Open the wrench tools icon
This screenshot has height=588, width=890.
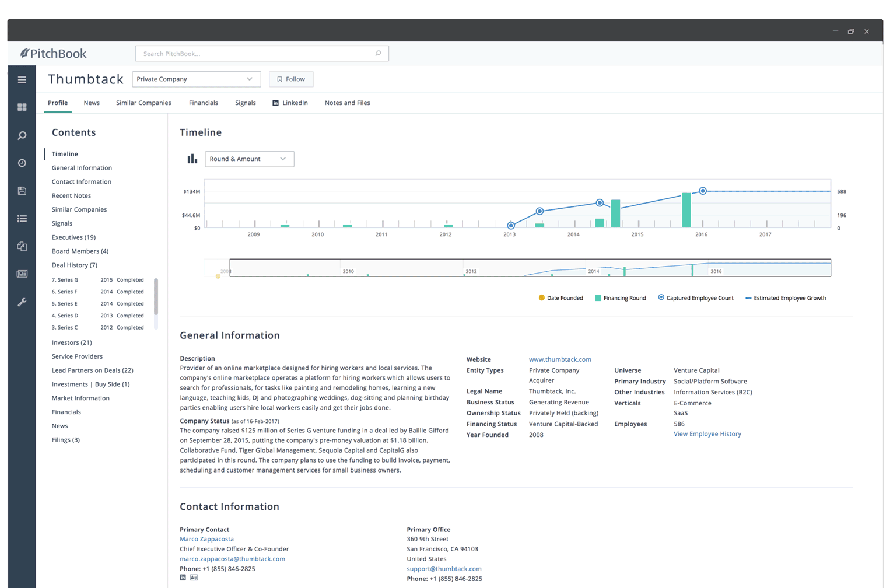tap(22, 302)
